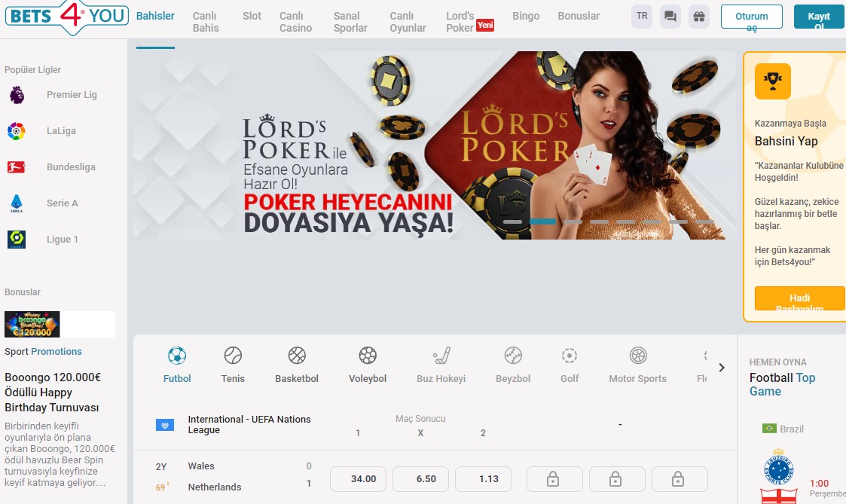This screenshot has height=504, width=846.
Task: Open Lord's Poker from the top menu
Action: [460, 22]
